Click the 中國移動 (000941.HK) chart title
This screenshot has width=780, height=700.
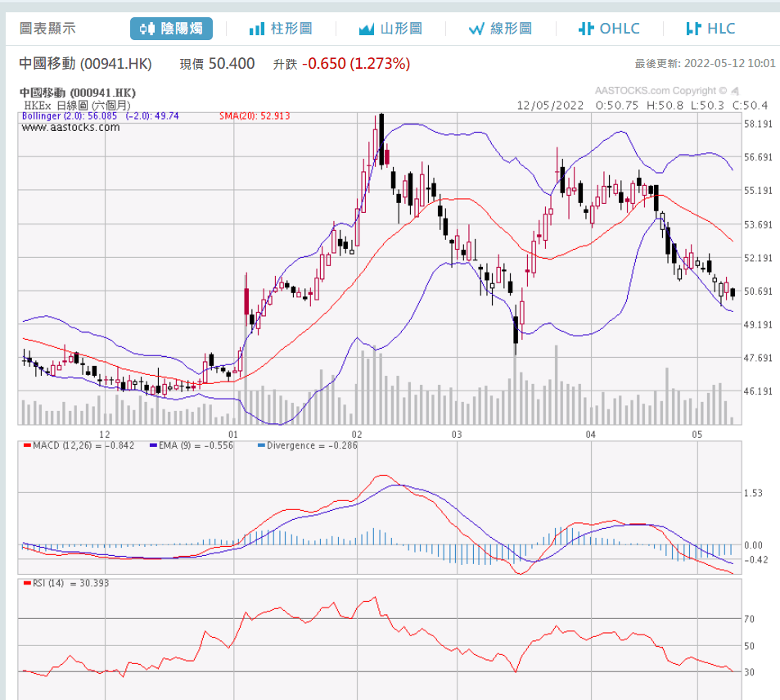click(x=78, y=93)
